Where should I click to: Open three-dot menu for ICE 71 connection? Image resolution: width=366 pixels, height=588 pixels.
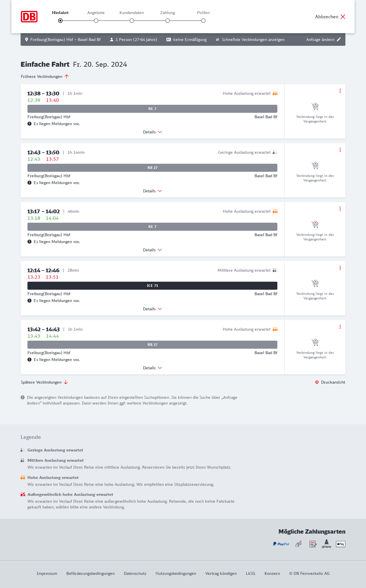(340, 268)
